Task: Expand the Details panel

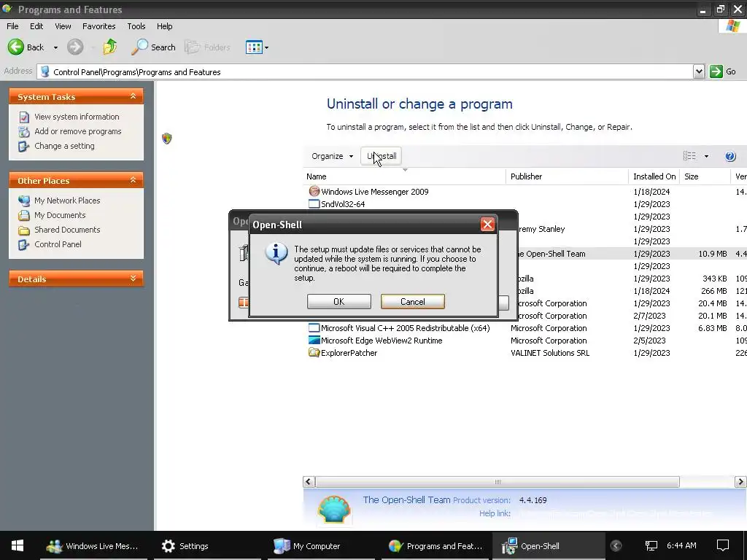Action: [133, 279]
